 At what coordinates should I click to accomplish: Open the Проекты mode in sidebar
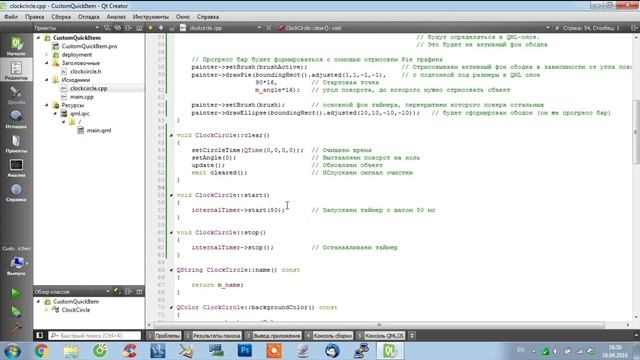16,144
